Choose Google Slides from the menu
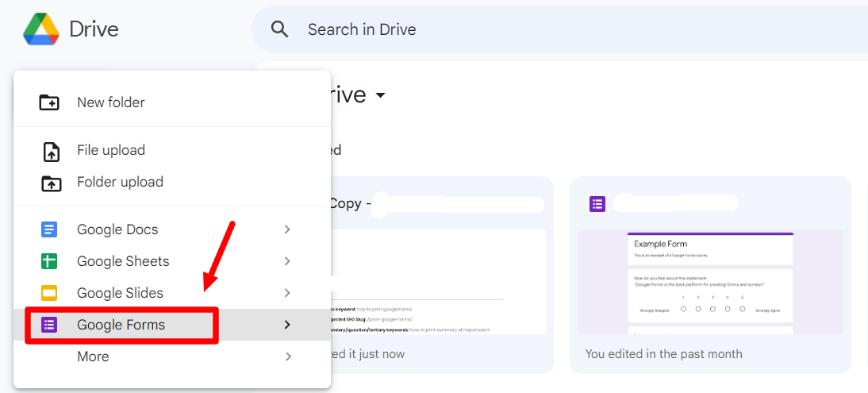The image size is (868, 393). pos(171,293)
